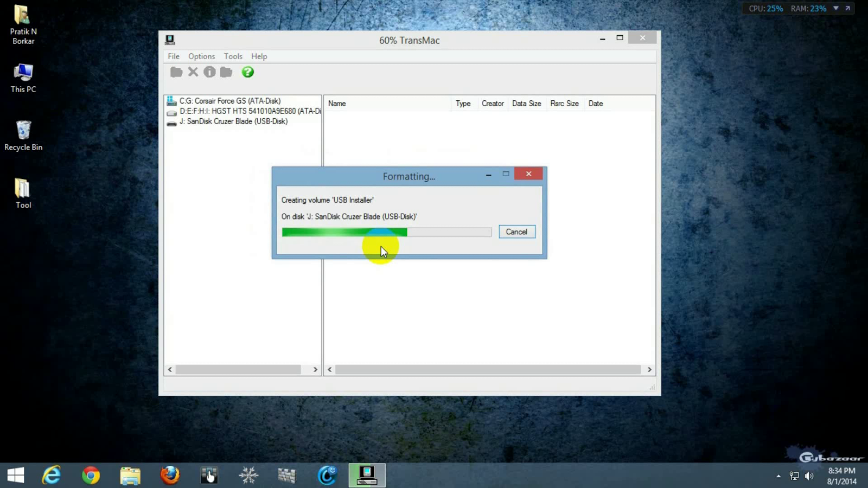Screen dimensions: 868x488
Task: Open help via the green question mark icon
Action: 248,72
